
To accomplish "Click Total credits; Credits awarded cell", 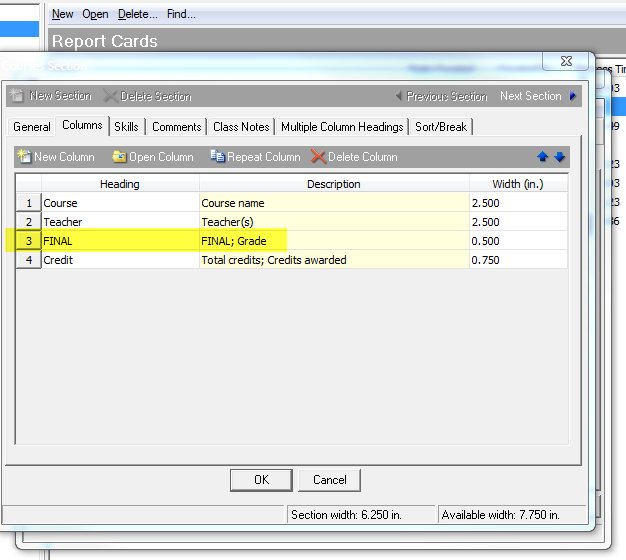I will point(334,260).
